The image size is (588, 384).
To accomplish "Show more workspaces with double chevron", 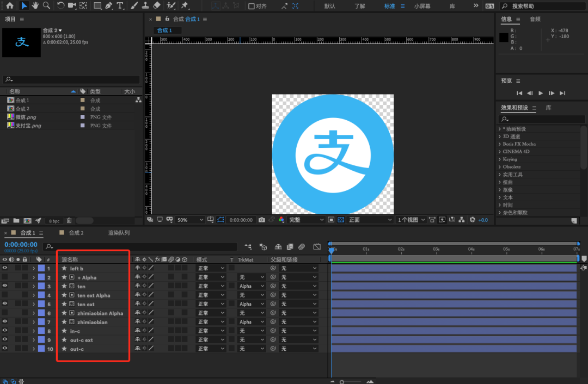I will [x=476, y=5].
